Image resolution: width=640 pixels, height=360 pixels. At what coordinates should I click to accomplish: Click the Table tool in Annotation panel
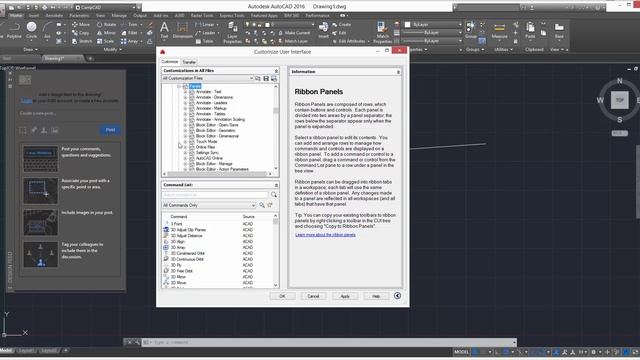[x=204, y=41]
